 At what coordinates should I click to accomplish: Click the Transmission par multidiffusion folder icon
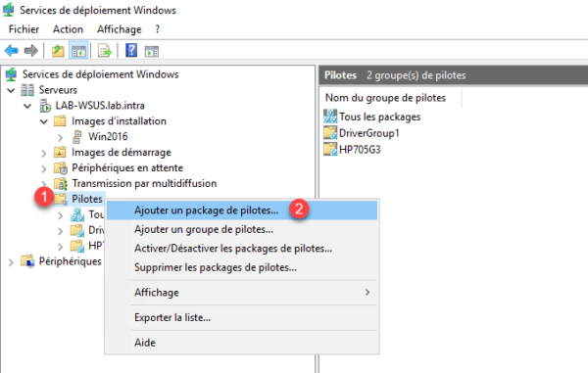tap(61, 183)
